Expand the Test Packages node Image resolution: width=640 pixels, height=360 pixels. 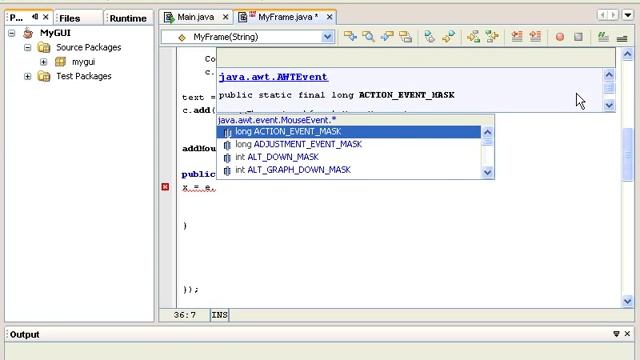[27, 76]
